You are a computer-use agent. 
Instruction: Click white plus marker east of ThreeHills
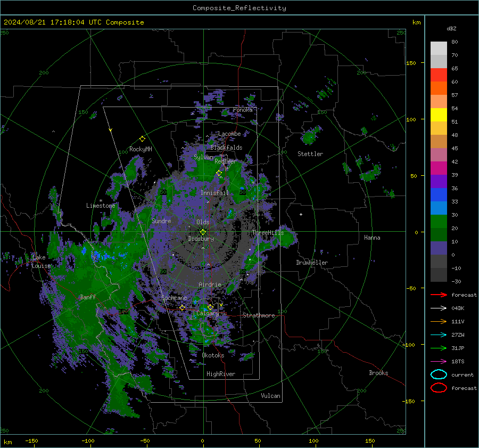(301, 214)
